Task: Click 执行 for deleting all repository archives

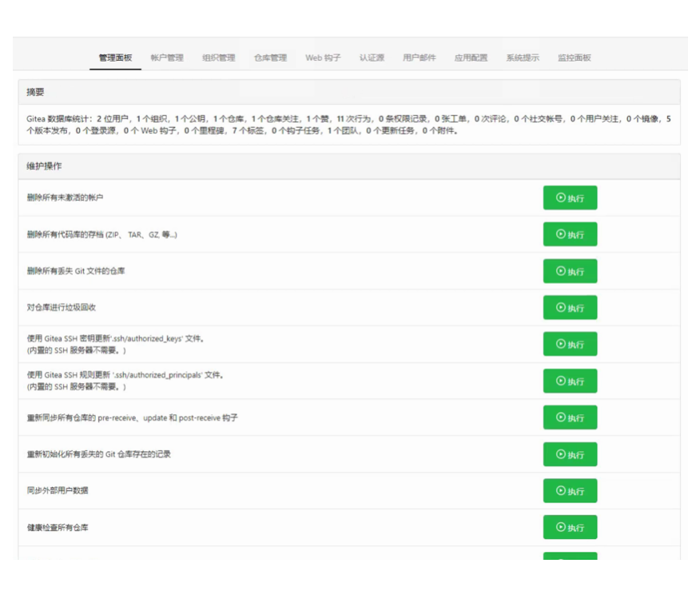Action: (570, 234)
